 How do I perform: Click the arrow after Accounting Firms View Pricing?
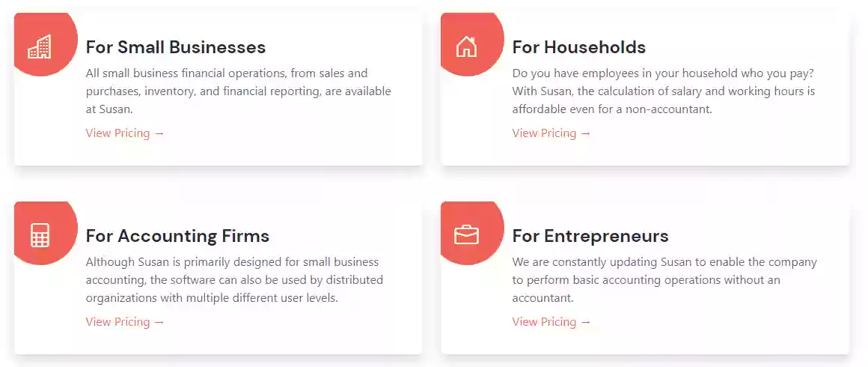tap(159, 322)
